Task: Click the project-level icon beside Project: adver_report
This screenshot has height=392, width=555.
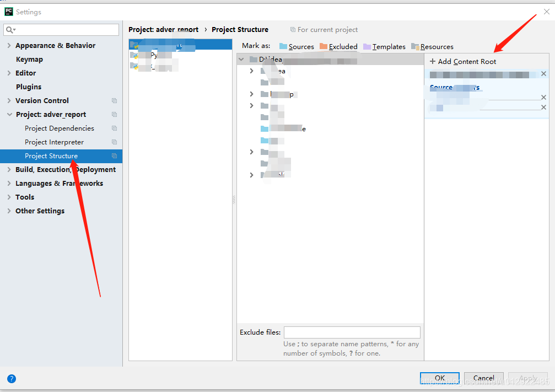Action: 114,114
